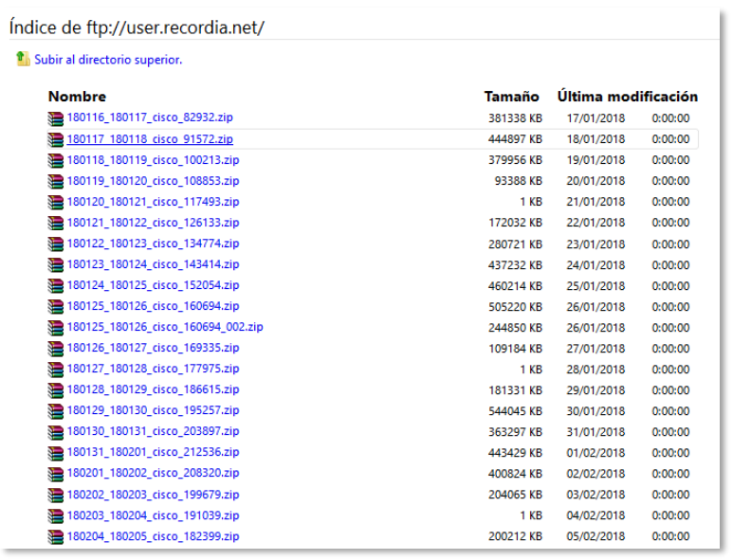
Task: Click zip icon for 180123_180124_cisco_143414.zip
Action: pos(55,264)
